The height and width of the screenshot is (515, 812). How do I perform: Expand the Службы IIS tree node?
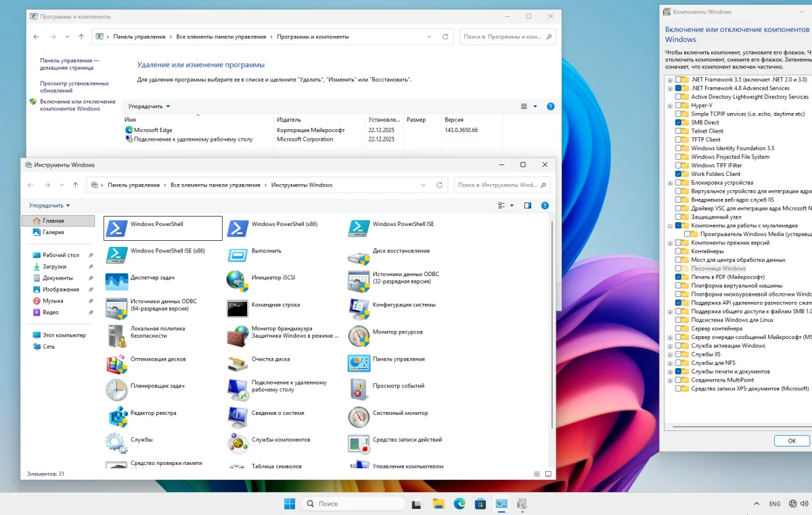670,355
